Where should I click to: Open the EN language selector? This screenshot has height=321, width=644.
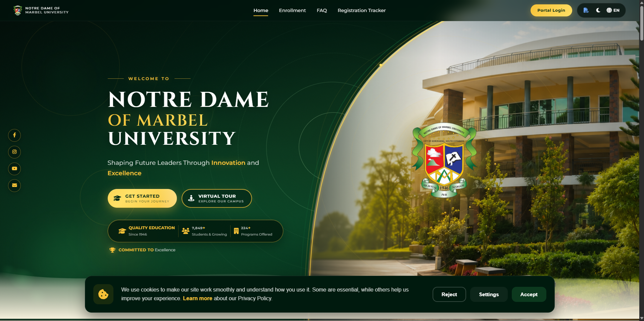click(x=613, y=10)
